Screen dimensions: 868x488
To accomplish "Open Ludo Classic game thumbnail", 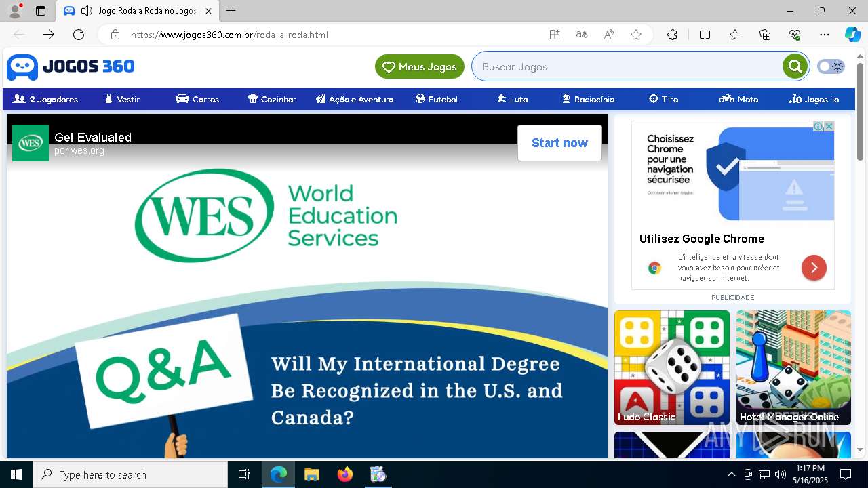I will (x=672, y=367).
